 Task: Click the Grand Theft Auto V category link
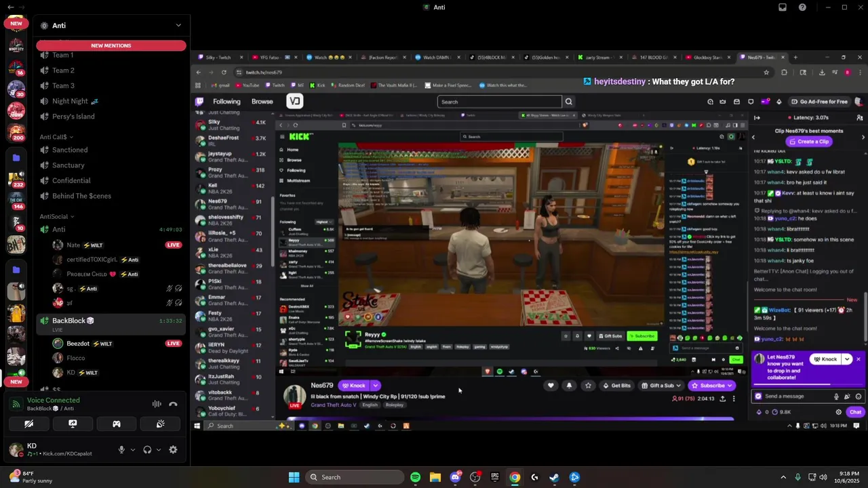click(x=334, y=405)
